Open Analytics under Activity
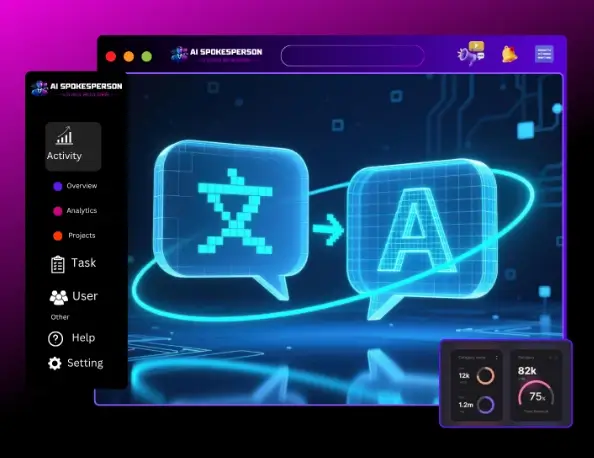 pyautogui.click(x=82, y=211)
